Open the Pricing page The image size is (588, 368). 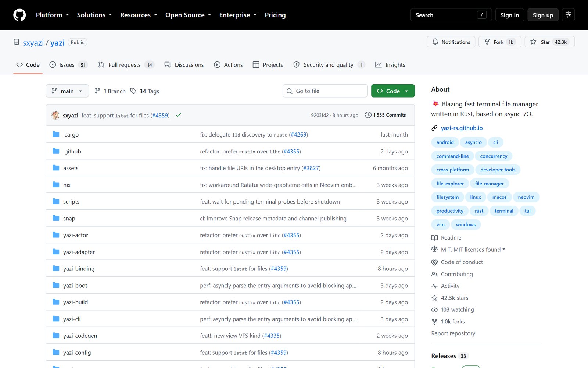(x=275, y=15)
